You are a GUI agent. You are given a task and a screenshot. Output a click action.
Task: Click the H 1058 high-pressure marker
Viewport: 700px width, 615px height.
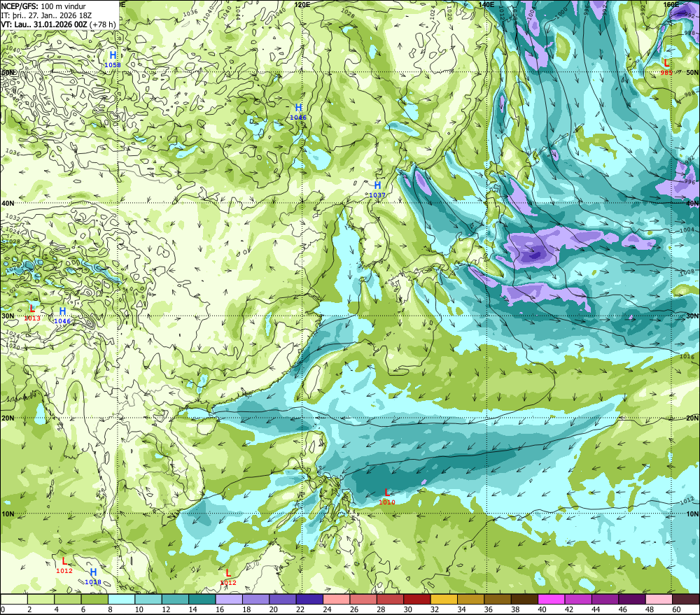(x=113, y=59)
